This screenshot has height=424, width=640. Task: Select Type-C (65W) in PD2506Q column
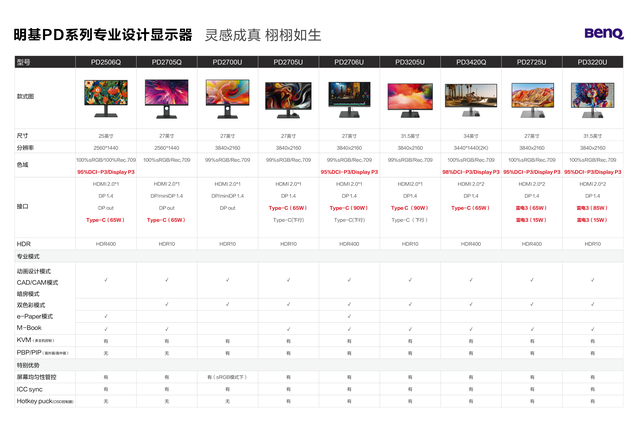coord(106,220)
